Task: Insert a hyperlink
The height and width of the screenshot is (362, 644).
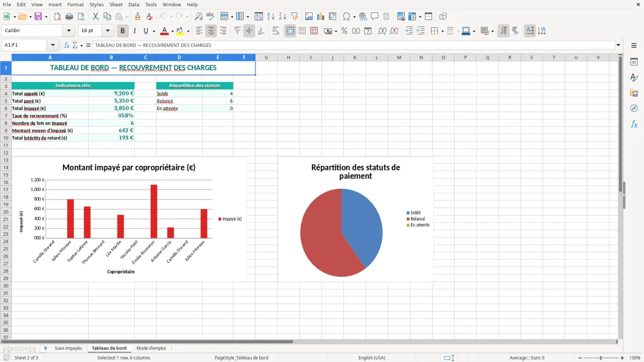Action: [363, 17]
